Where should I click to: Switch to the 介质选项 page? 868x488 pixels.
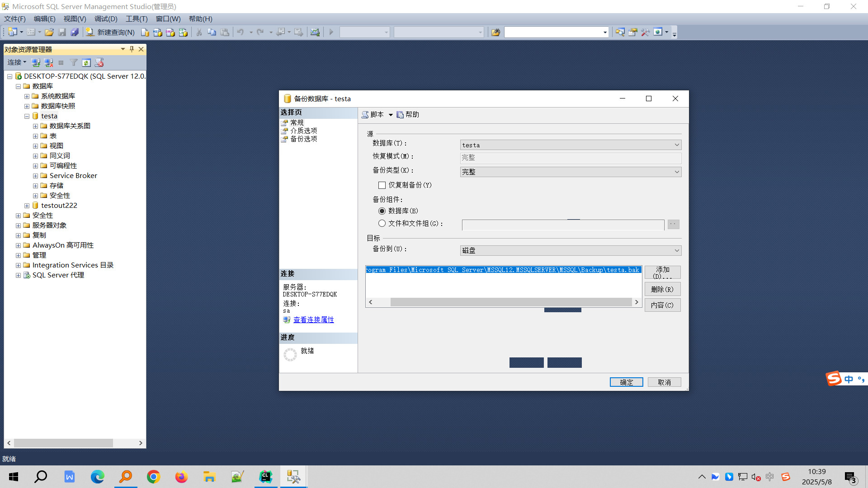point(303,131)
